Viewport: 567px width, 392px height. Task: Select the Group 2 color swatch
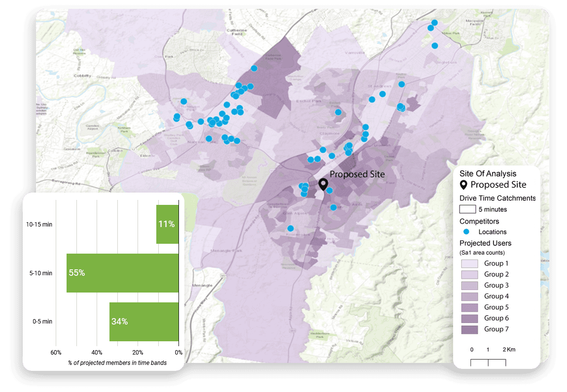469,275
